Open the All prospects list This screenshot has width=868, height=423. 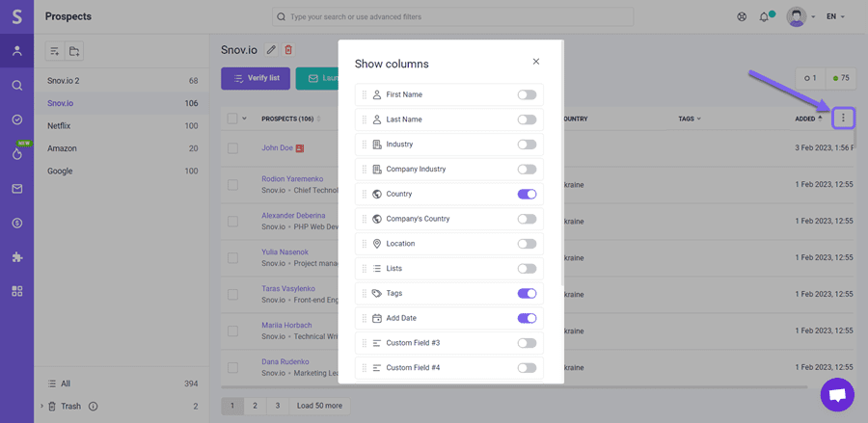point(122,383)
